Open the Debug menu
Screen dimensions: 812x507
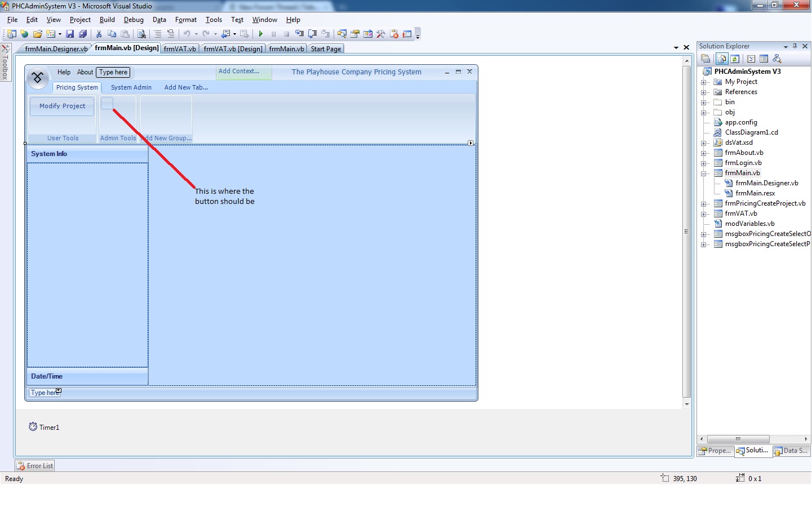[x=134, y=20]
